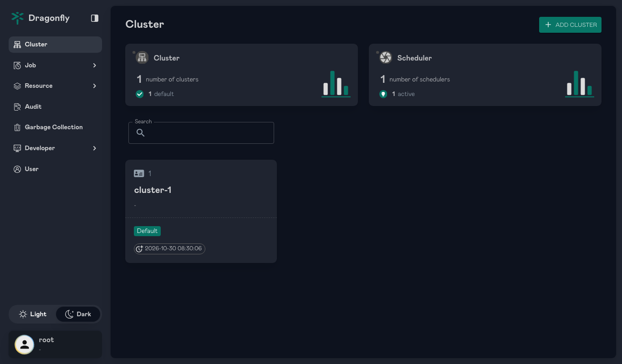
Task: Collapse the sidebar with the panel toggle icon
Action: 95,18
